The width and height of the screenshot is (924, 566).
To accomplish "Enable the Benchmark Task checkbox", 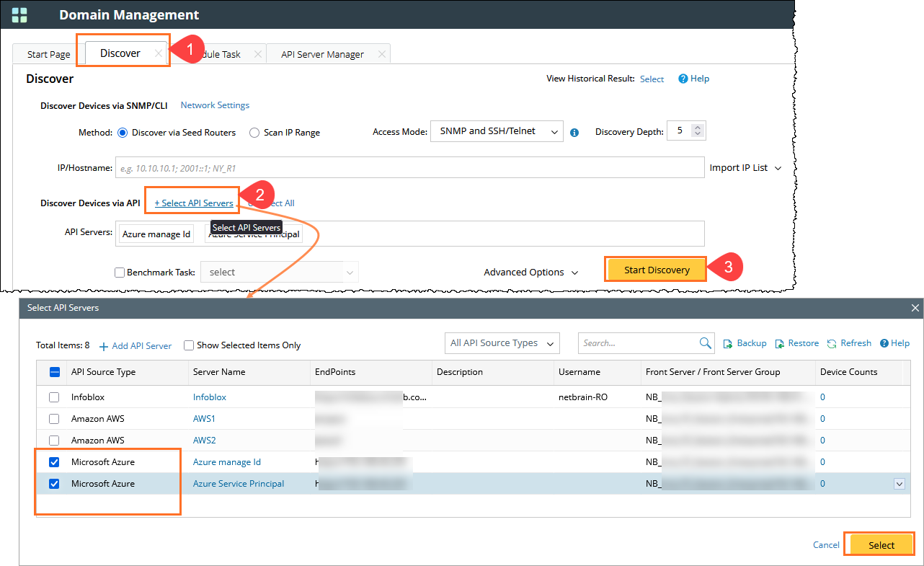I will [120, 273].
